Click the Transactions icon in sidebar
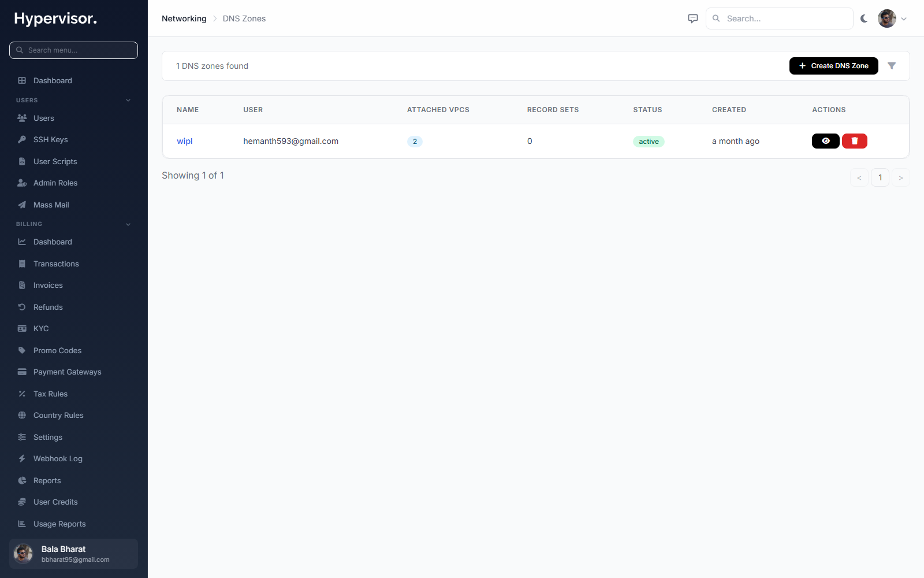This screenshot has width=924, height=578. (x=22, y=264)
